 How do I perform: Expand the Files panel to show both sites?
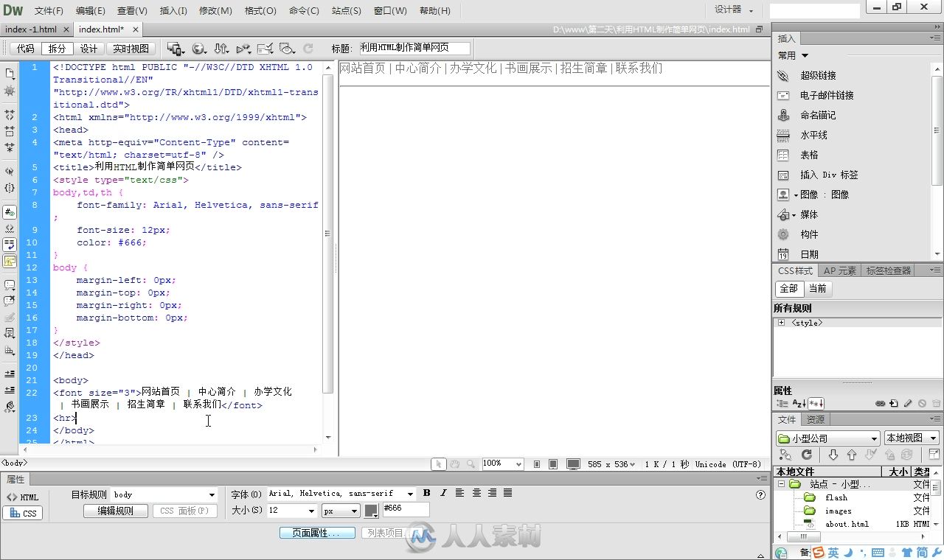(x=934, y=455)
